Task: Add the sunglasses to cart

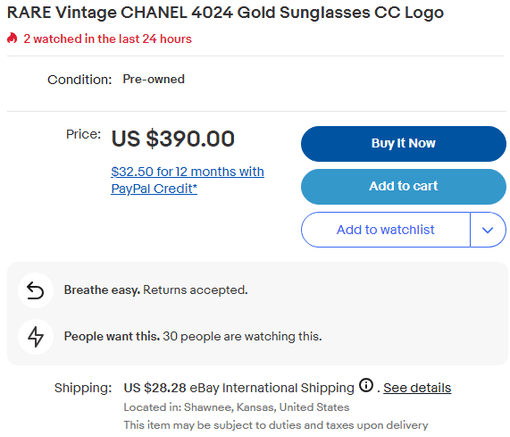Action: [403, 187]
